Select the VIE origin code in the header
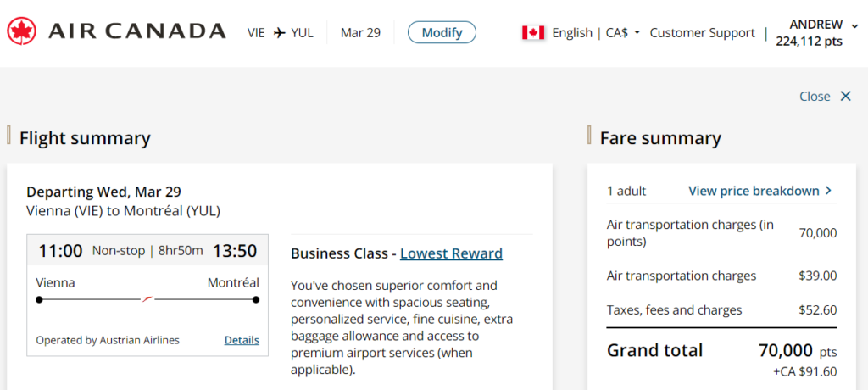The width and height of the screenshot is (868, 390). pos(256,33)
